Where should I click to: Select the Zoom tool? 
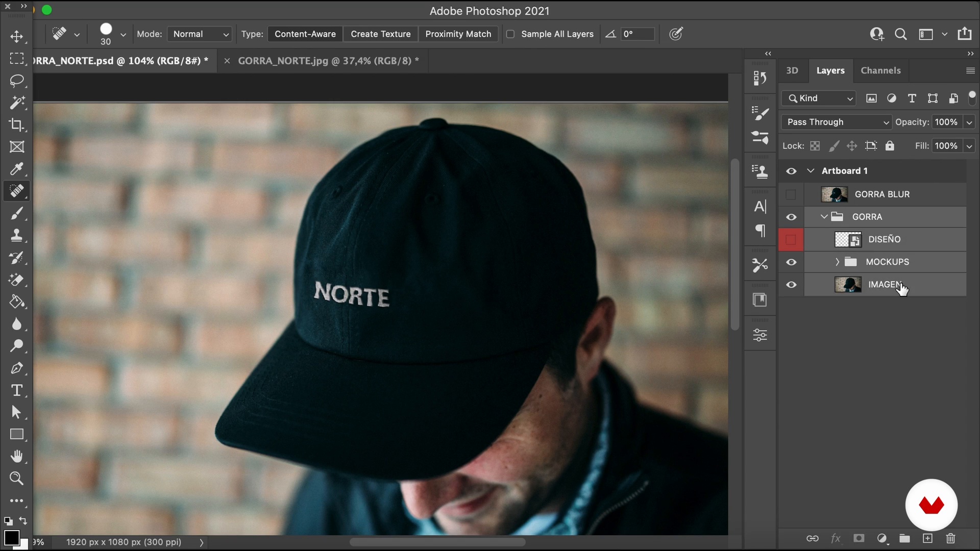click(x=17, y=479)
